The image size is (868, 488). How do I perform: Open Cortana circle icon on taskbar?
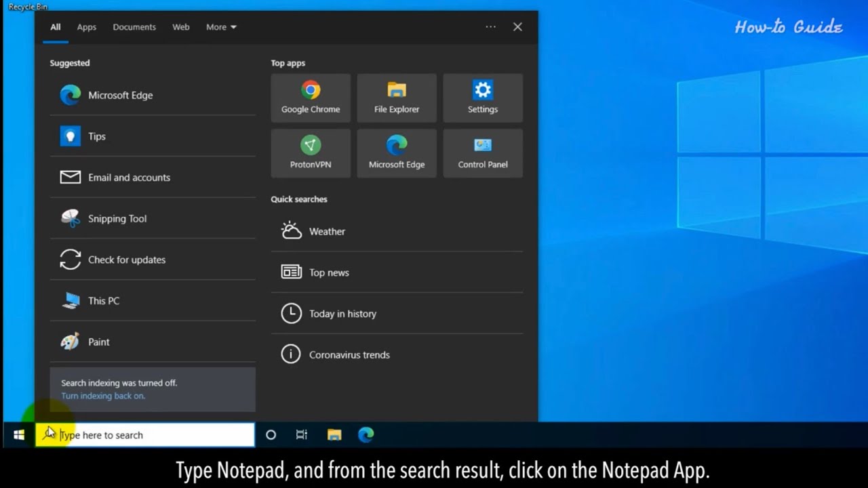[x=271, y=435]
